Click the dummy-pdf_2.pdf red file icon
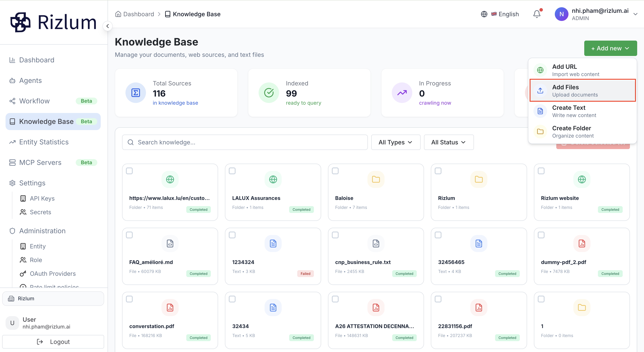Image resolution: width=644 pixels, height=352 pixels. point(582,243)
